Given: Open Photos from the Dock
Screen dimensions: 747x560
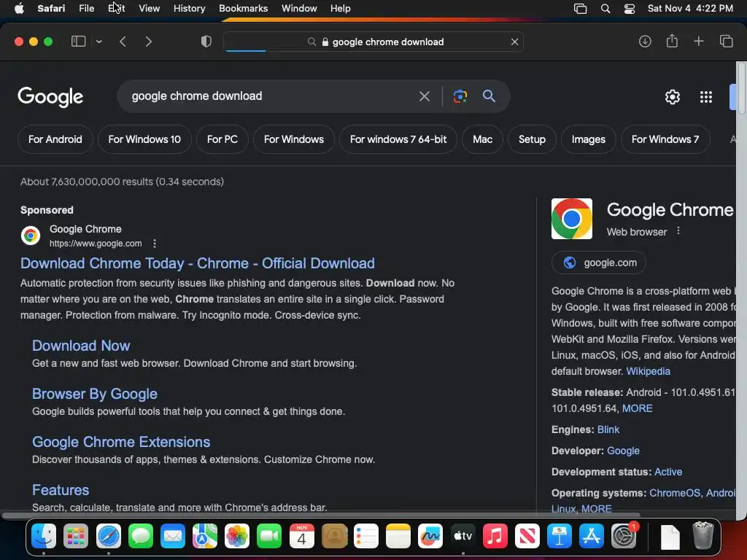Looking at the screenshot, I should (237, 536).
